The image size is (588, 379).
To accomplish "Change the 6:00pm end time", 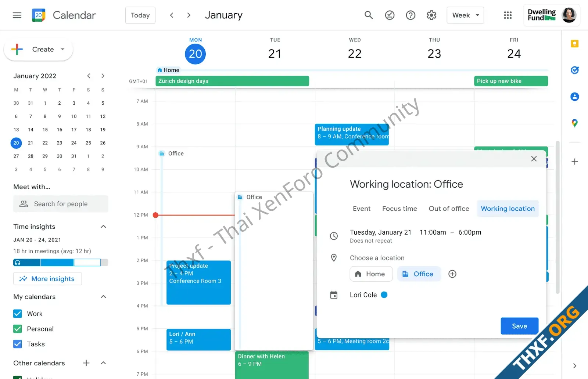I will 470,232.
